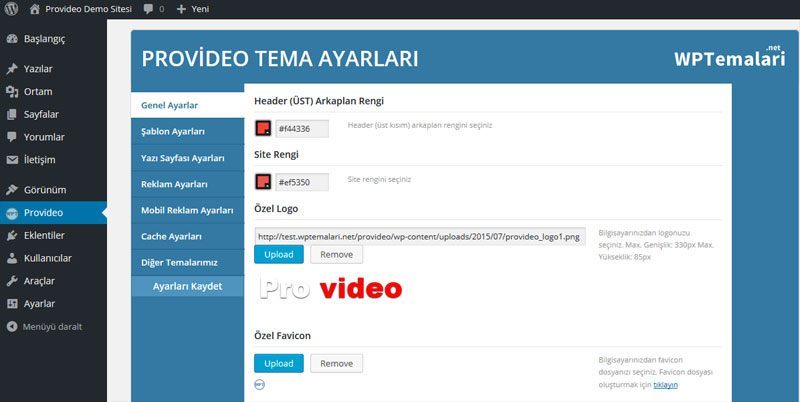The image size is (800, 402).
Task: Open the Diğer Temalarımız tab
Action: tap(188, 263)
